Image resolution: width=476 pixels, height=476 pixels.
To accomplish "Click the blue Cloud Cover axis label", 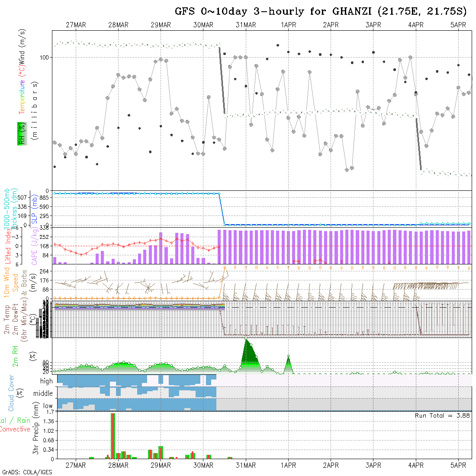I will 11,393.
